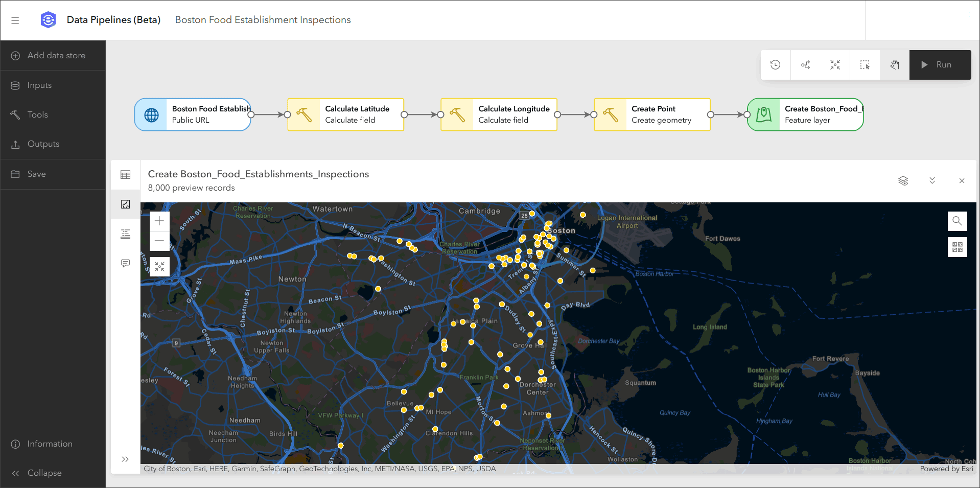Open the Tools menu in sidebar
The image size is (980, 488).
[x=38, y=114]
